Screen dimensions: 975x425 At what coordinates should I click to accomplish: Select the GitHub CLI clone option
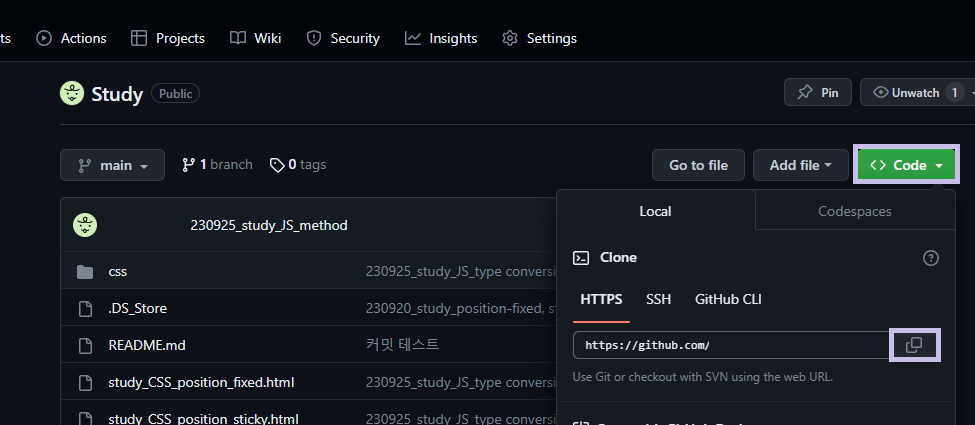(x=728, y=300)
